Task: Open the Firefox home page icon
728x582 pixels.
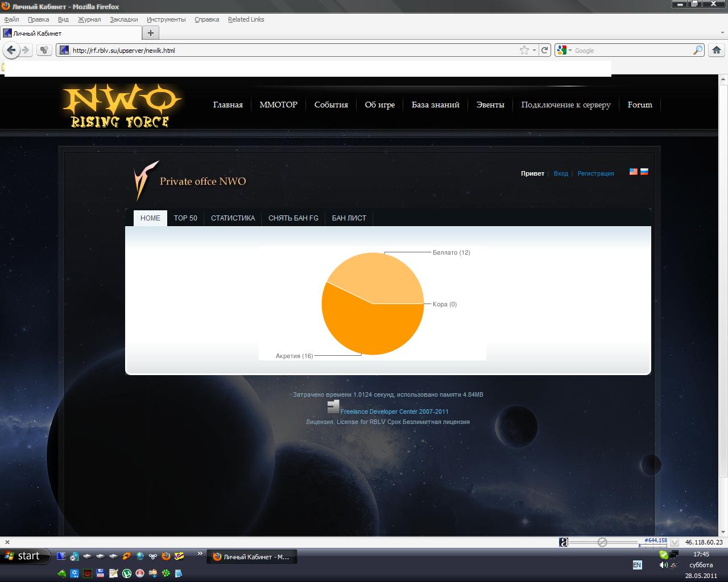Action: click(x=717, y=50)
